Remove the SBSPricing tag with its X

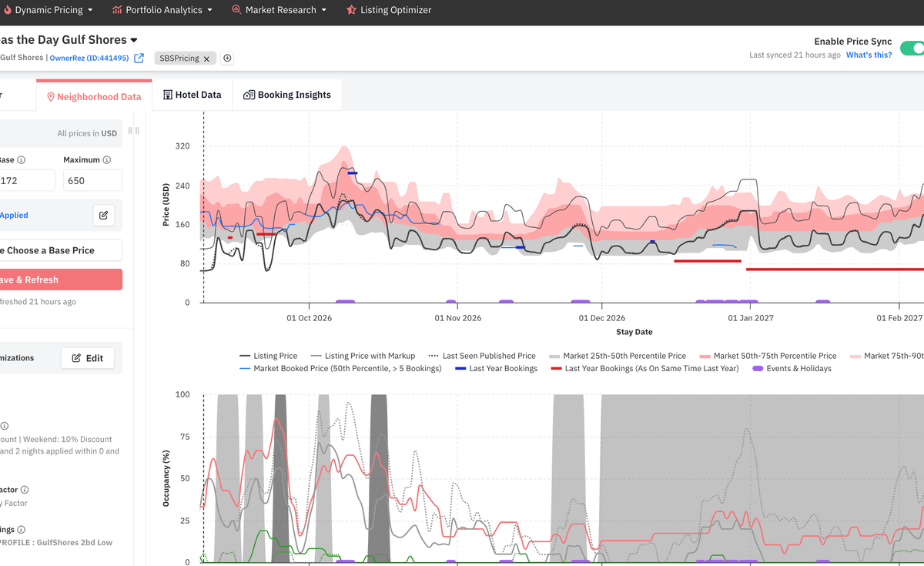point(206,59)
